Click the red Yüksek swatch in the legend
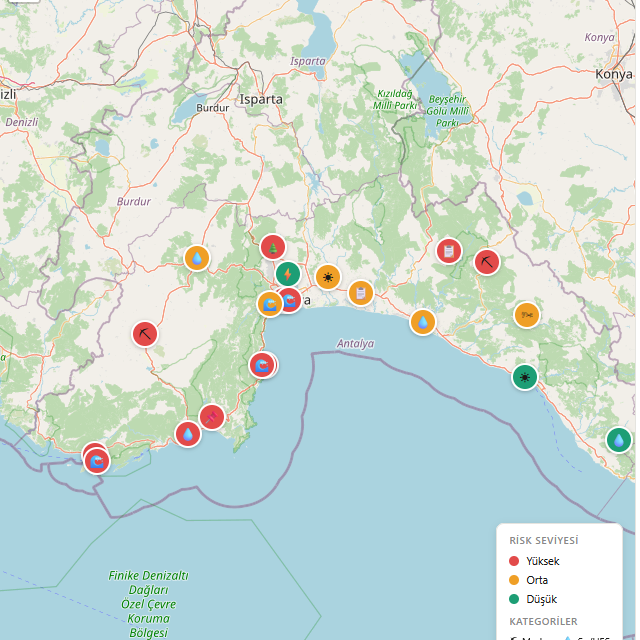The height and width of the screenshot is (640, 640). [x=515, y=561]
